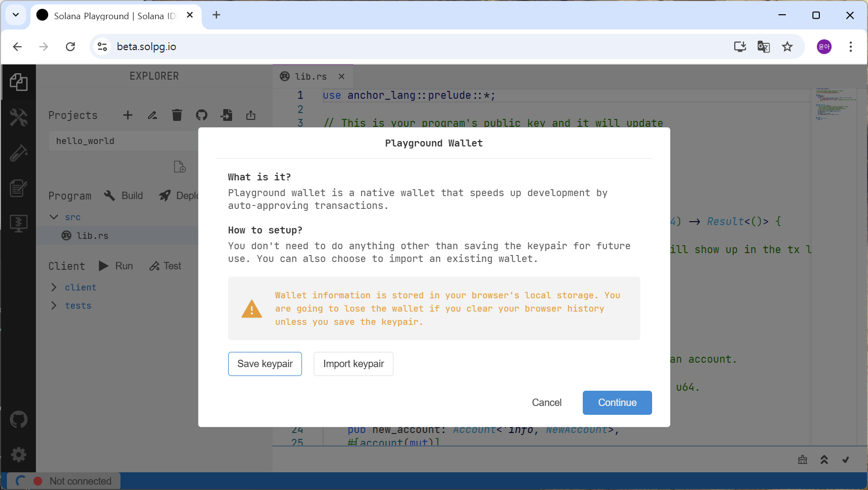Select the Solana Playground browser tab
The image size is (868, 490).
116,16
